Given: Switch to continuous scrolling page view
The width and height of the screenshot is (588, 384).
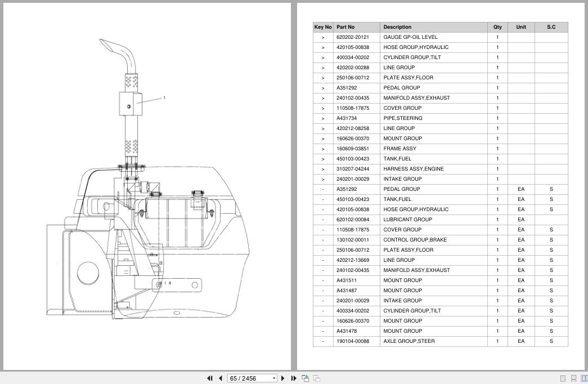Looking at the screenshot, I should coord(573,378).
